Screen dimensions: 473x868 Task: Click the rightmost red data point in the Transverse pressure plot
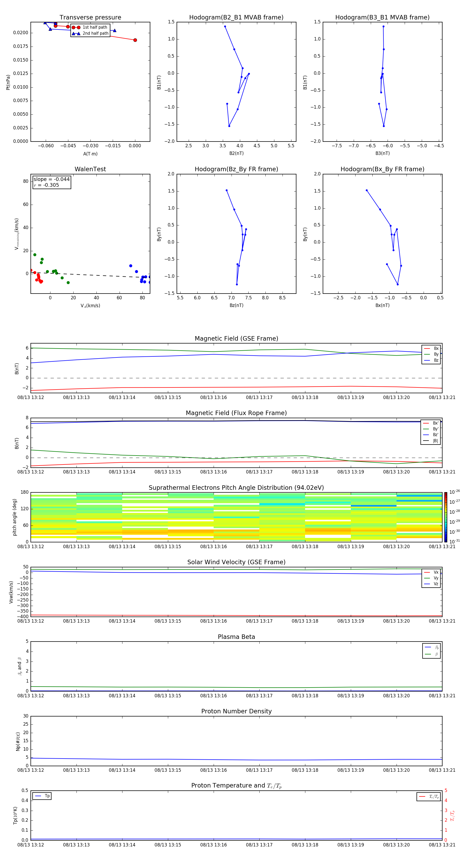[x=135, y=40]
